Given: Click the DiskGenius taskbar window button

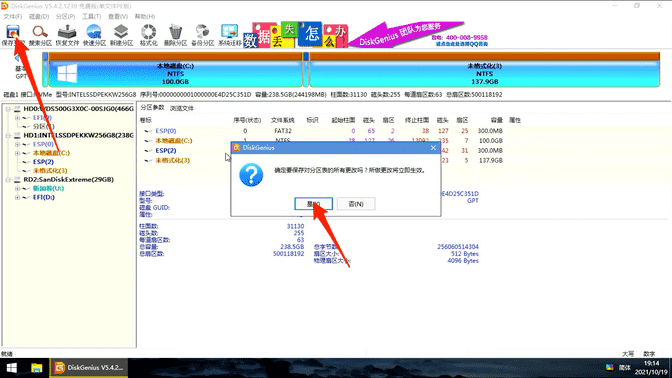Looking at the screenshot, I should click(89, 368).
